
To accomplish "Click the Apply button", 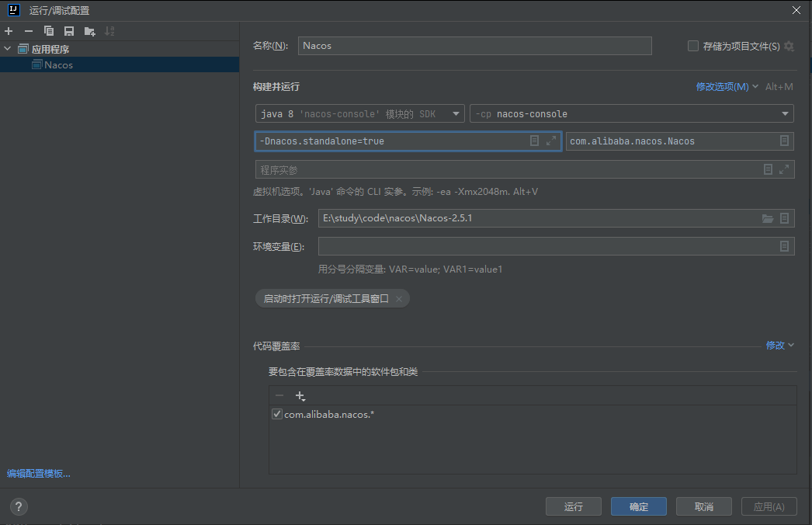I will [x=769, y=506].
